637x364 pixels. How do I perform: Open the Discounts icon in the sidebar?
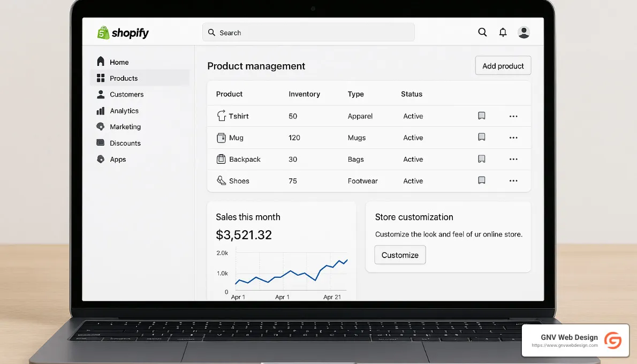point(100,143)
